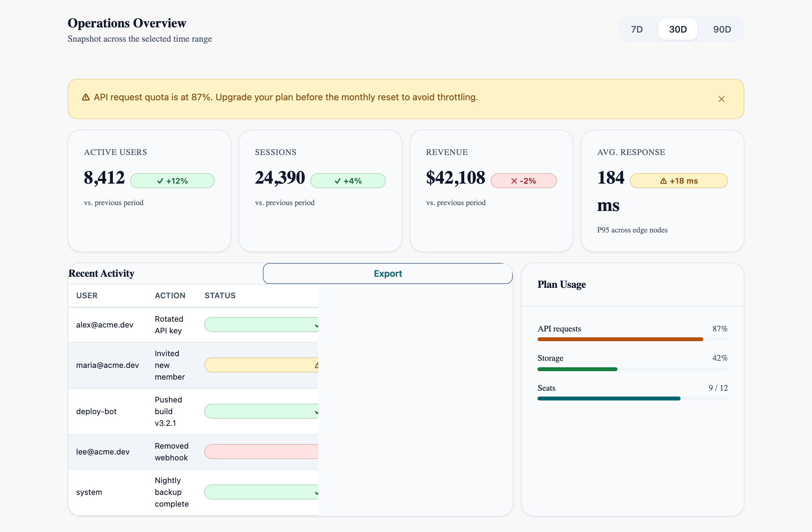This screenshot has width=812, height=532.
Task: Click the ACTION column header
Action: [x=170, y=295]
